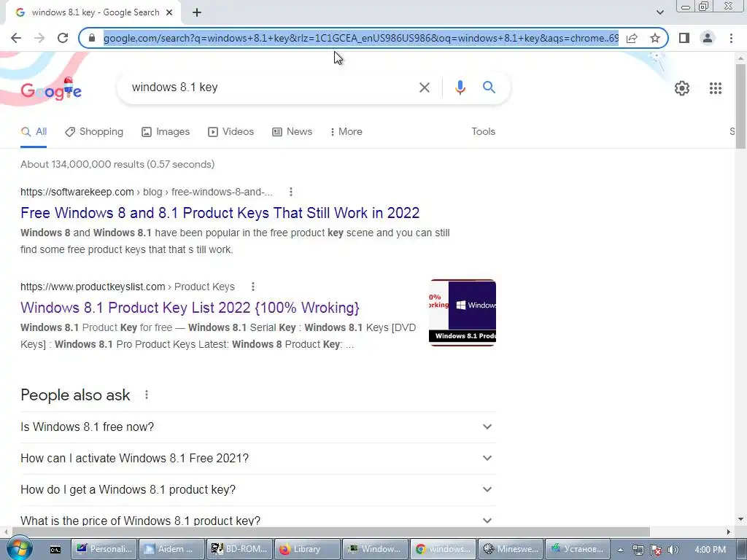Click the vertical page scrollbar
747x560 pixels.
(740, 107)
